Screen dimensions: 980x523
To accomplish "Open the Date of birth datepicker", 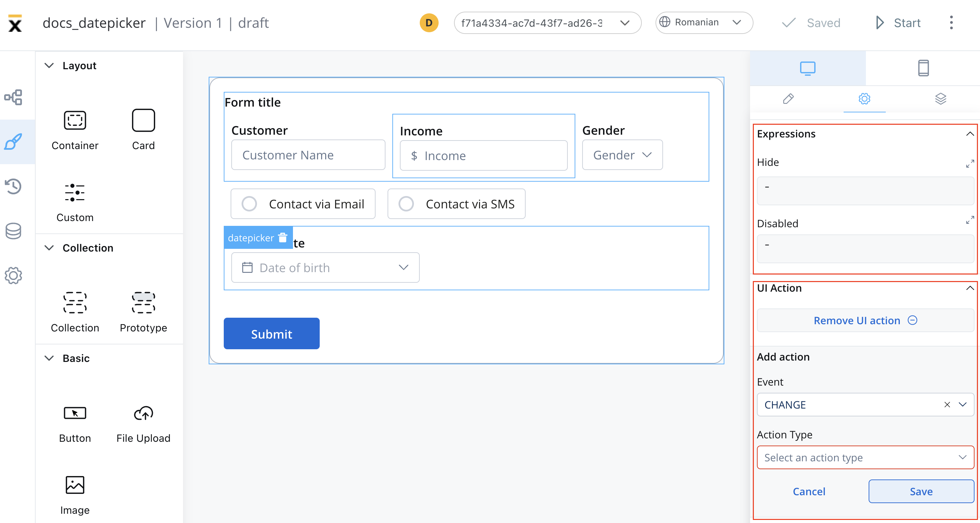I will click(325, 268).
